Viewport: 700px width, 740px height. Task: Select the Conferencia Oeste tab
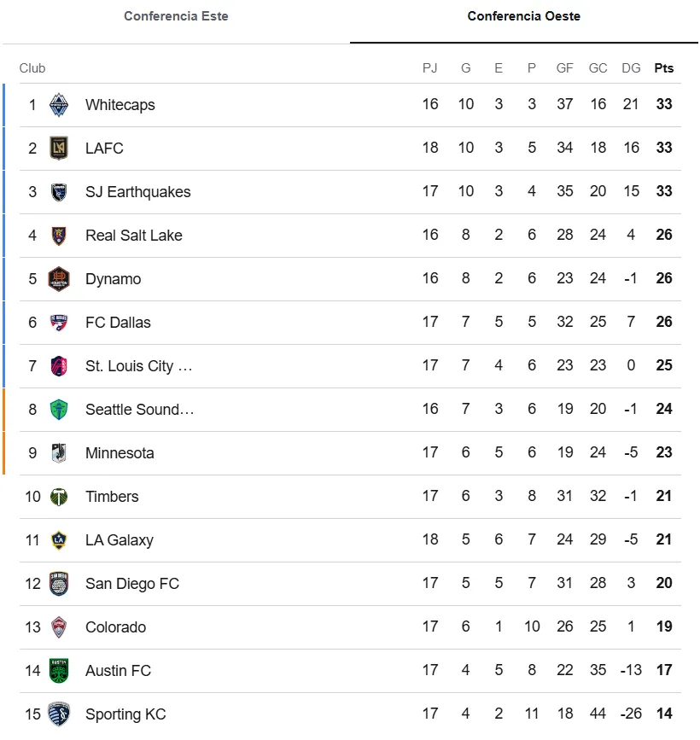pos(524,16)
